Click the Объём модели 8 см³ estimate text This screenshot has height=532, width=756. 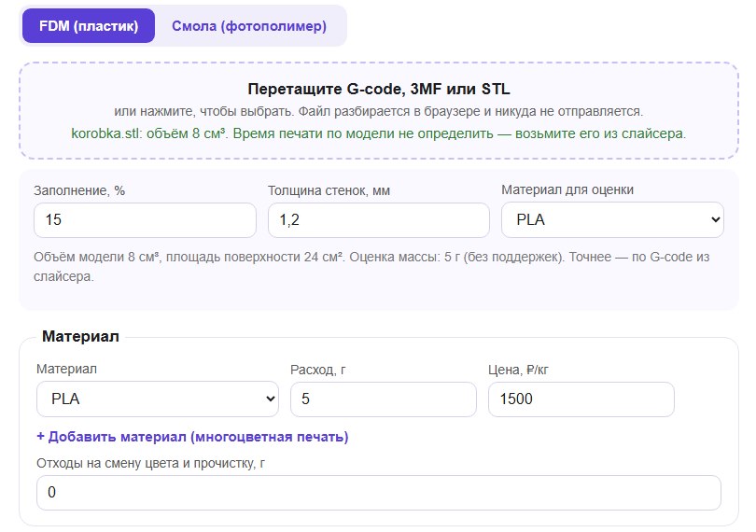371,267
